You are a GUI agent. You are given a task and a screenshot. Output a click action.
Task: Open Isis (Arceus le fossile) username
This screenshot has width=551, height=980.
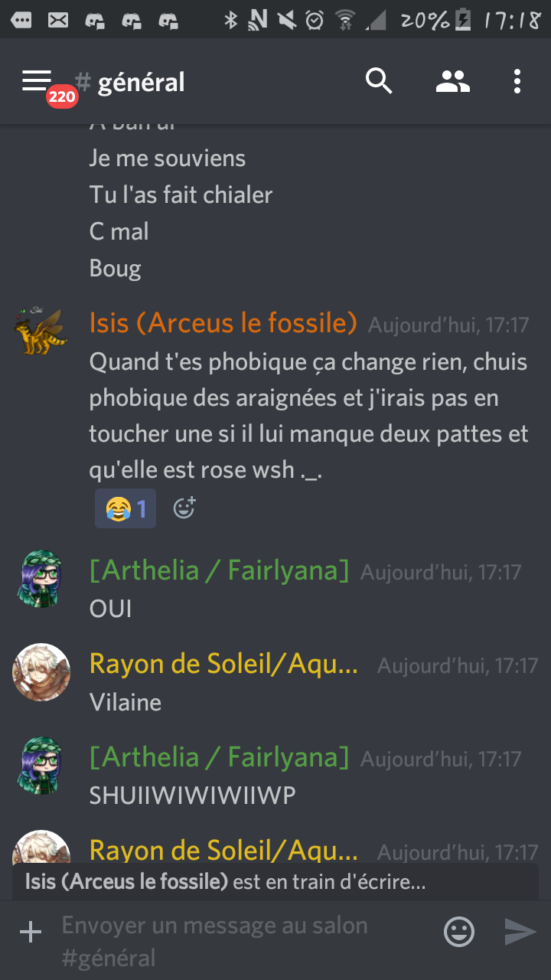pos(223,324)
